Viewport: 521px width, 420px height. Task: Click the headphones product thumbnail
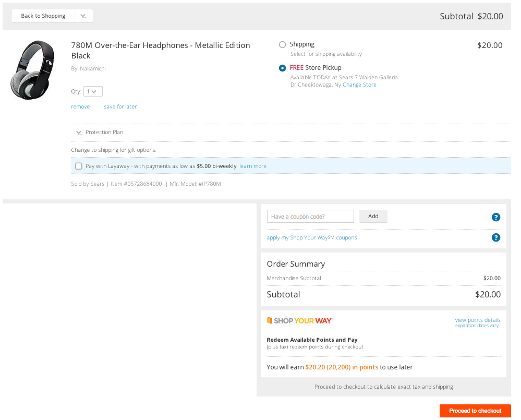click(32, 70)
